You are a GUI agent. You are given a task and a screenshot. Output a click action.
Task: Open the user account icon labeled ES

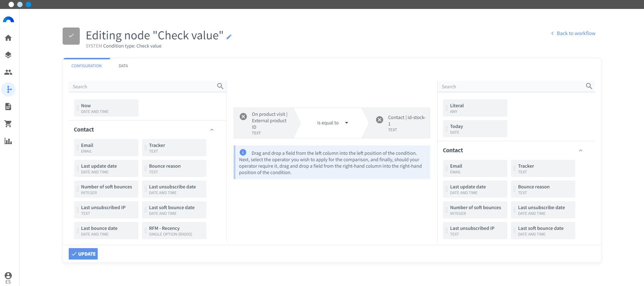pos(8,278)
